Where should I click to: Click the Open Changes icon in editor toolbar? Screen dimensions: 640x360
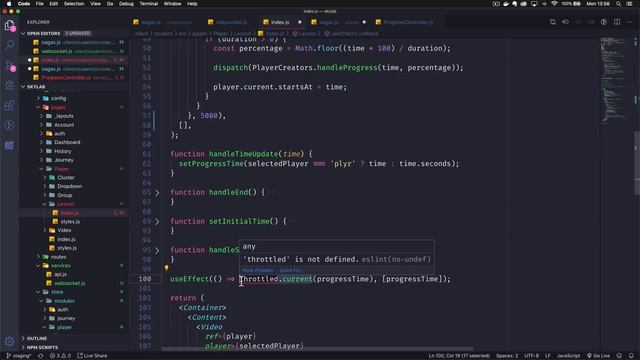click(x=553, y=22)
